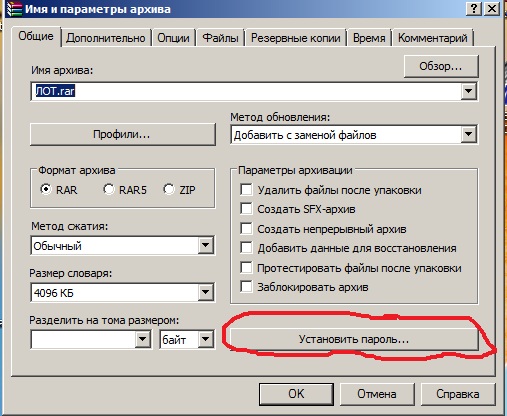
Task: Open the title bar help question mark
Action: tap(474, 8)
